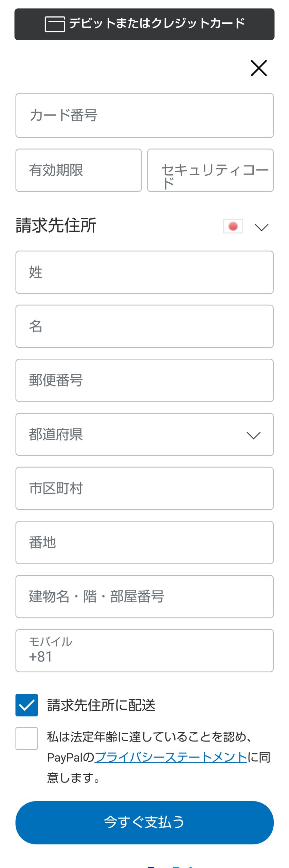Expand country selector chevron beside flag
289x868 pixels.
tap(261, 227)
